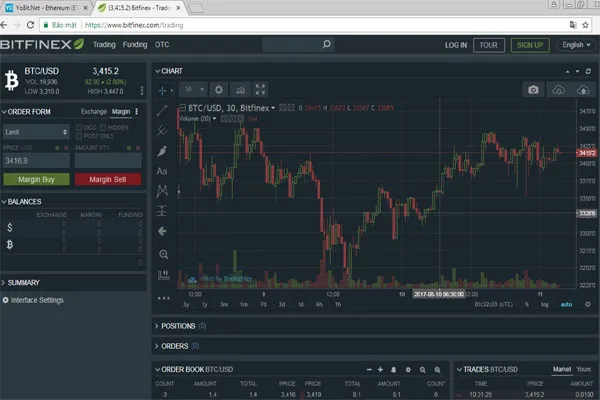Refresh the chart panel
The image size is (600, 400).
coord(588,72)
